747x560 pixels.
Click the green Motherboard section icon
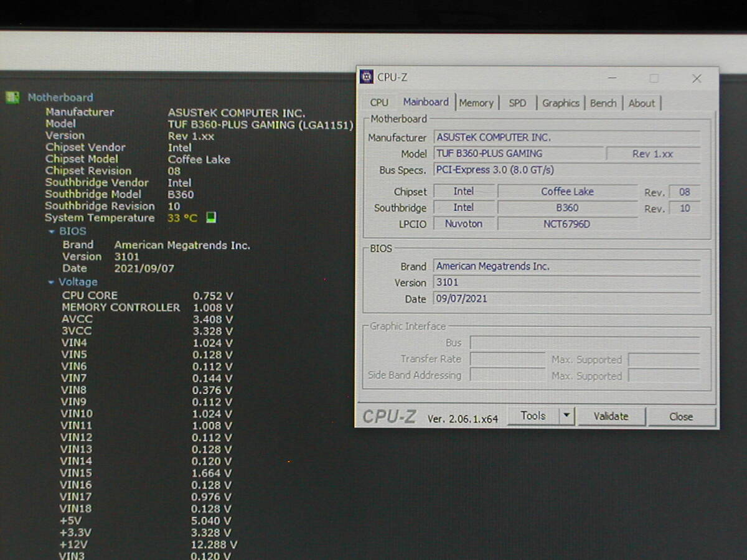point(12,98)
